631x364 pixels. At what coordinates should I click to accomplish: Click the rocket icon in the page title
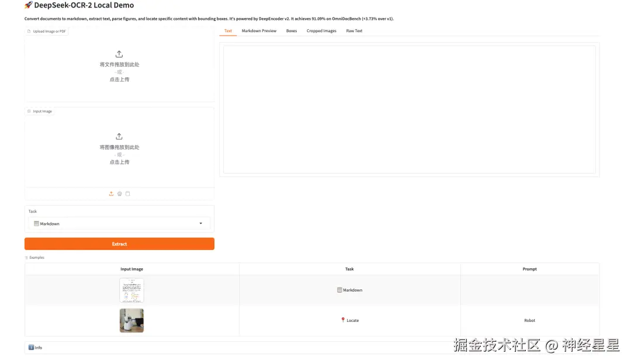click(x=28, y=5)
